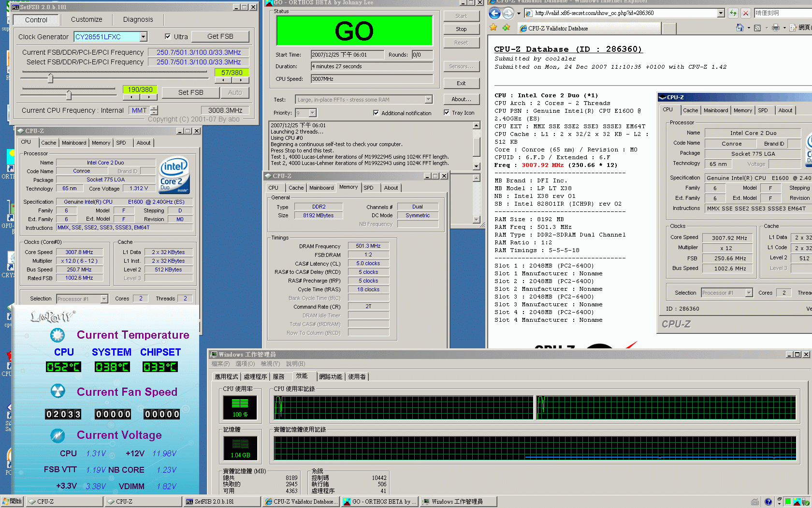The width and height of the screenshot is (812, 508).
Task: Click the Set FSB button
Action: [x=191, y=92]
